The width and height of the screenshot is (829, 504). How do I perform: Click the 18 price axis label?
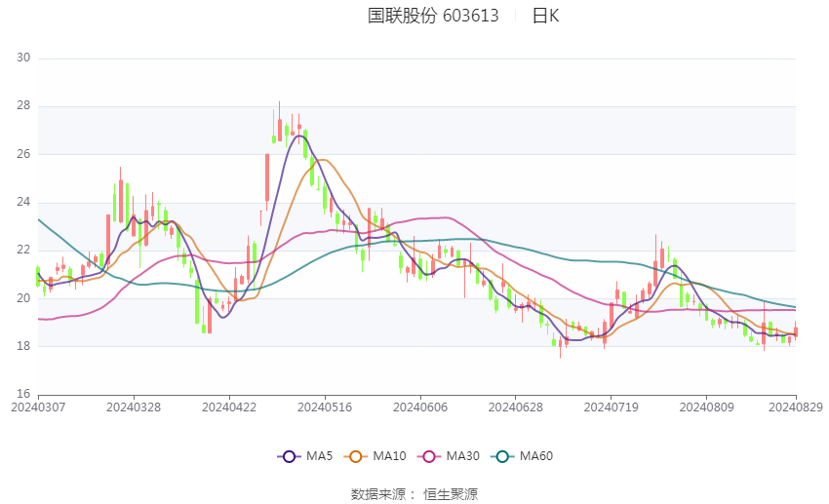23,347
